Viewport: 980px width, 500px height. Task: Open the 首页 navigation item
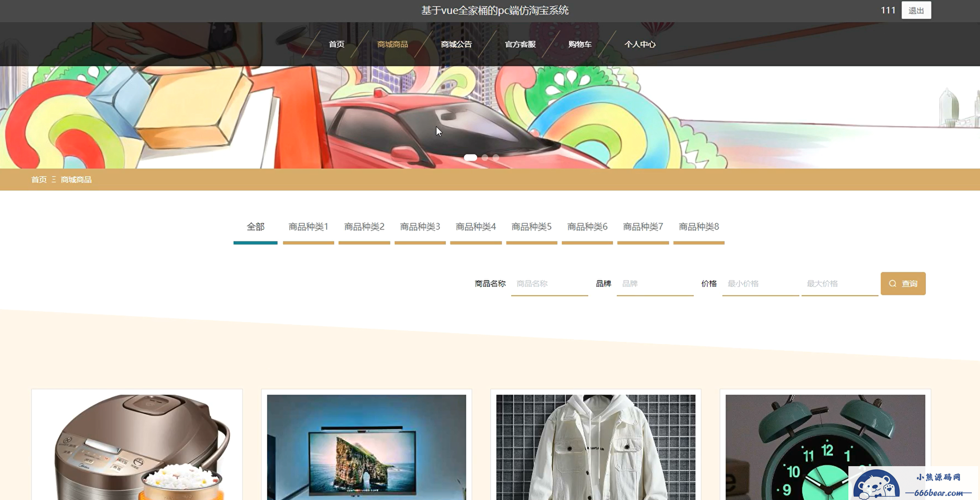pos(336,44)
